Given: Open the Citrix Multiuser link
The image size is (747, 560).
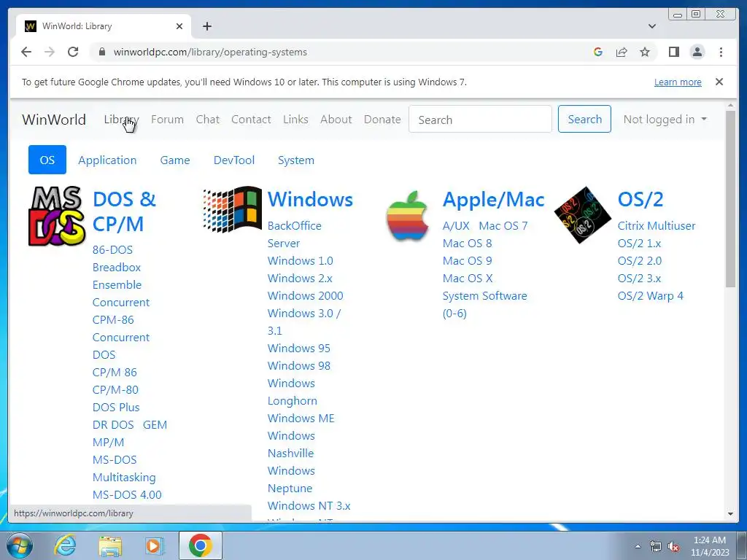Looking at the screenshot, I should click(657, 226).
